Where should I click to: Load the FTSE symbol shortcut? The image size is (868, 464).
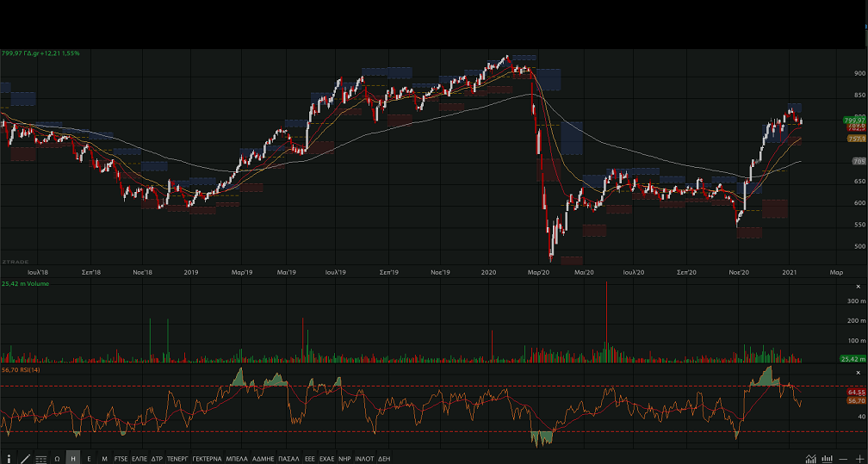[121, 459]
